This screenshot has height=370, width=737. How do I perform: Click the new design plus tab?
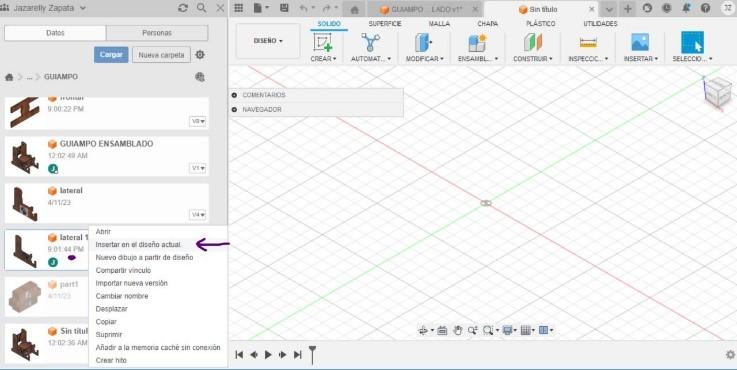[627, 8]
